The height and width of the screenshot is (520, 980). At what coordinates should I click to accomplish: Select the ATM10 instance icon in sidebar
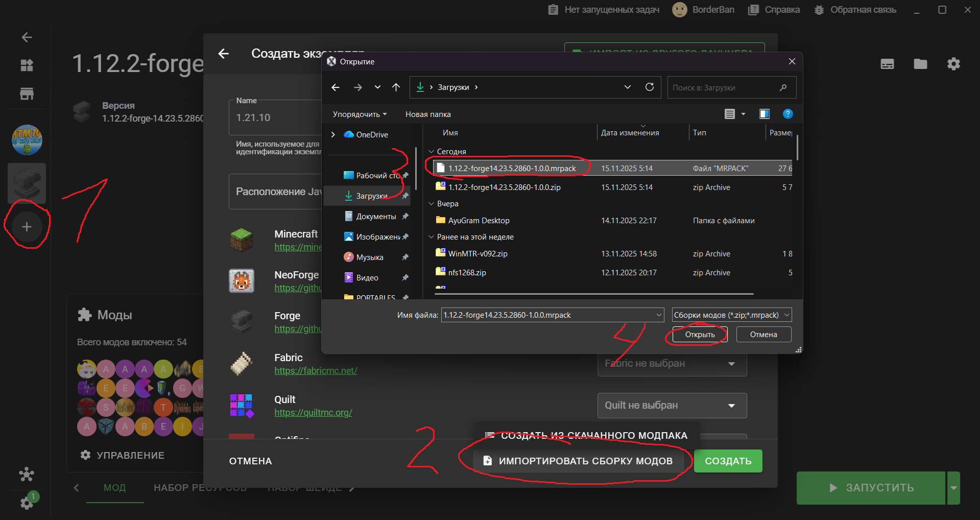point(27,140)
